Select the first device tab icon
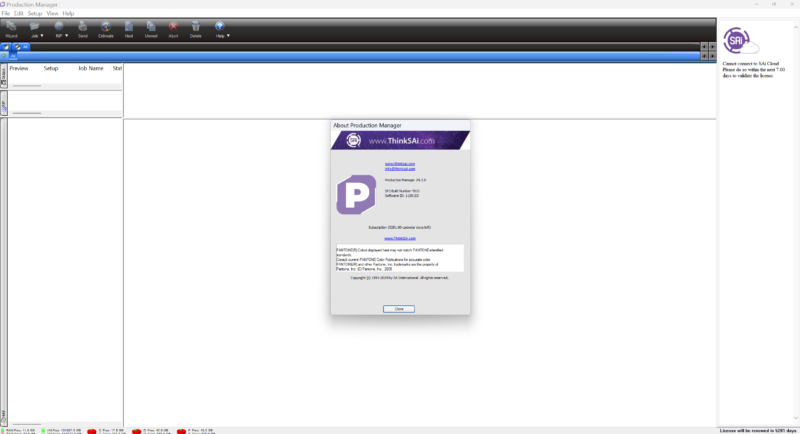Screen dimensions: 800x434 coord(6,47)
